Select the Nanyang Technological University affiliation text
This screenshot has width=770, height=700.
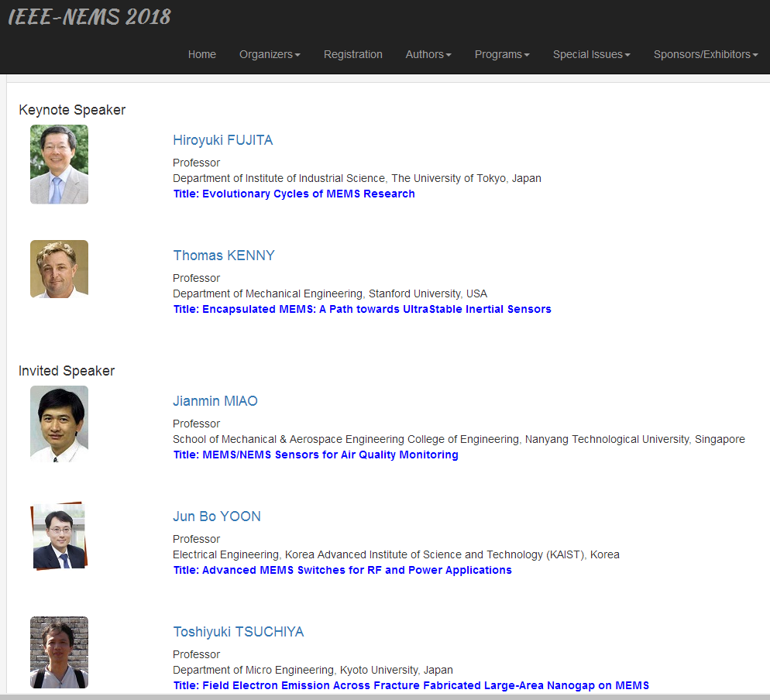[x=459, y=439]
